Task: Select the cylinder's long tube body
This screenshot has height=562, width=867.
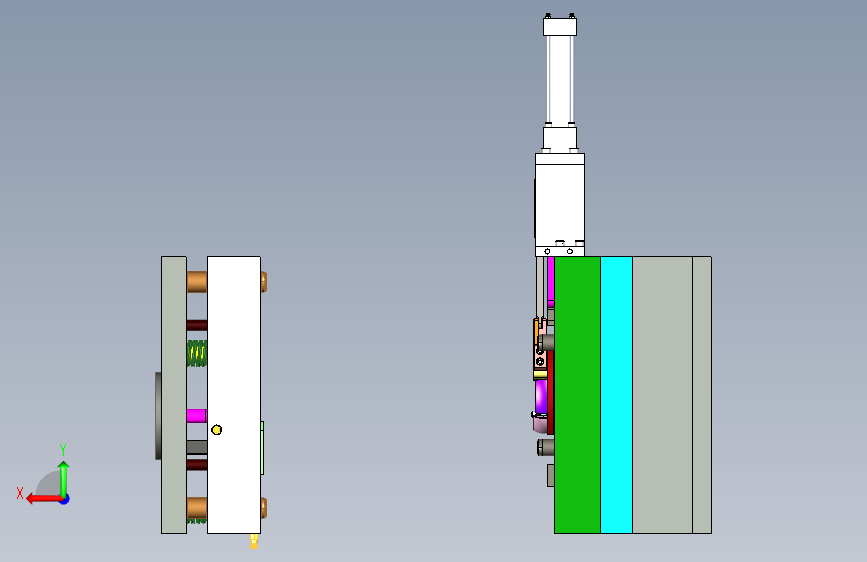Action: pyautogui.click(x=560, y=80)
